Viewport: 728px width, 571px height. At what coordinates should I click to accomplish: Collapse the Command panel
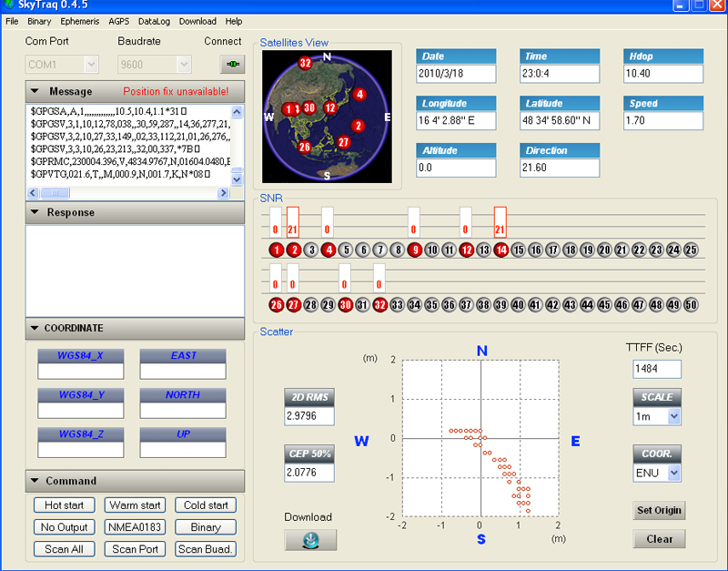[x=35, y=481]
